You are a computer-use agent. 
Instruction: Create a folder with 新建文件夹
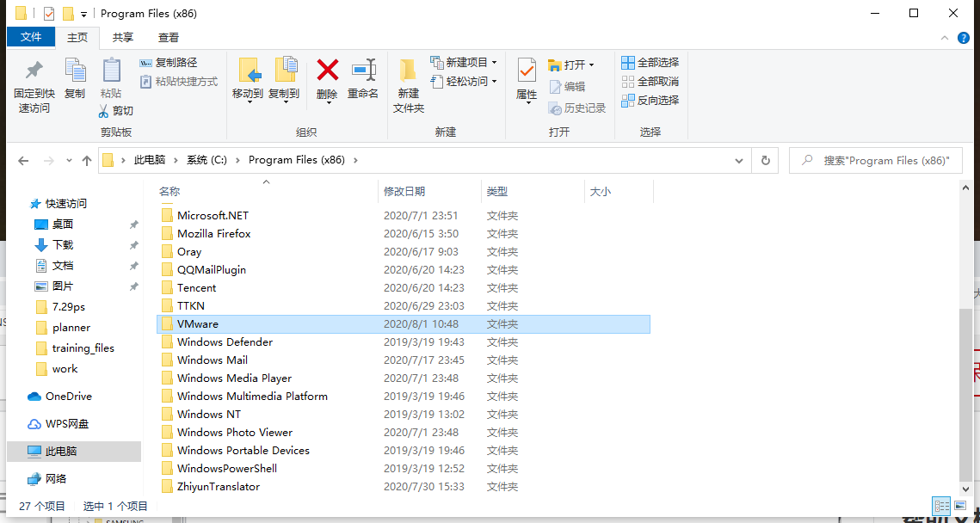pyautogui.click(x=408, y=86)
